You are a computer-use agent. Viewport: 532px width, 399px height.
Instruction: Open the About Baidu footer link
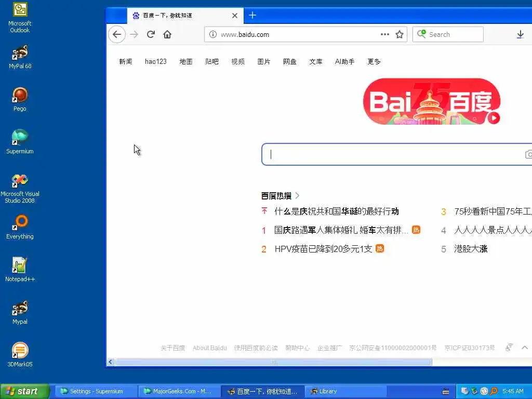(x=210, y=348)
